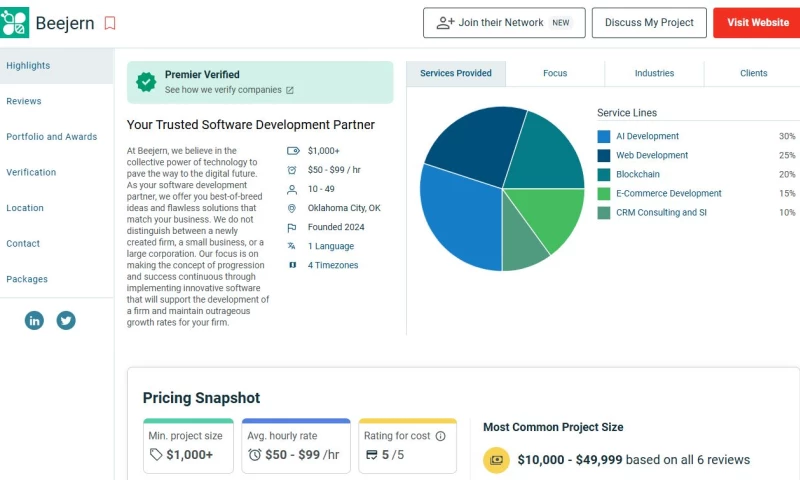Select Reviews in the left sidebar
This screenshot has height=480, width=800.
pos(24,101)
